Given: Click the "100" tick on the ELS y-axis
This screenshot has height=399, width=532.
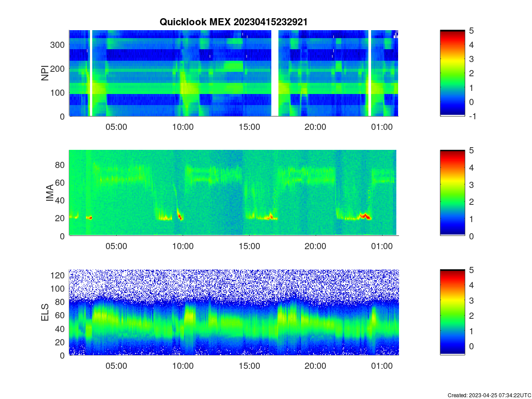Looking at the screenshot, I should click(x=58, y=289).
